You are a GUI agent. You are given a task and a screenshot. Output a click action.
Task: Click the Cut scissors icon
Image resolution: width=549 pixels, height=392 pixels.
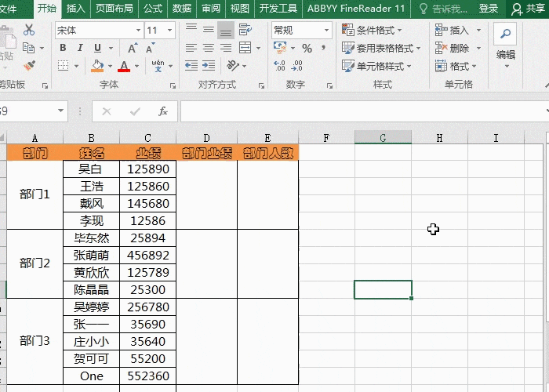point(29,30)
